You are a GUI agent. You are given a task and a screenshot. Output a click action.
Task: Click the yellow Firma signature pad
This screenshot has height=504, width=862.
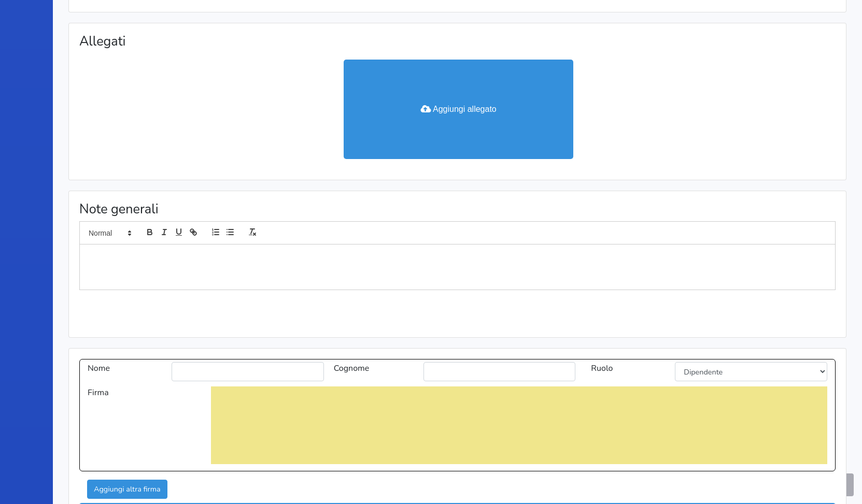click(x=518, y=425)
